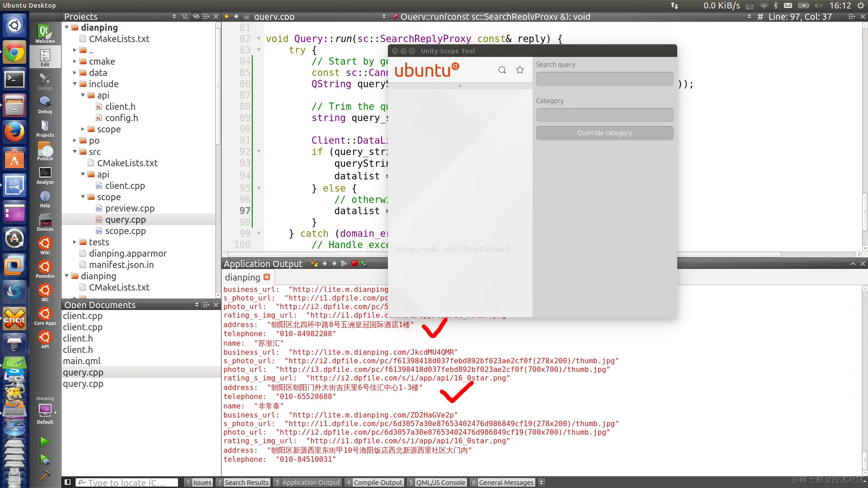Open scope.cpp in the project tree

click(x=125, y=231)
